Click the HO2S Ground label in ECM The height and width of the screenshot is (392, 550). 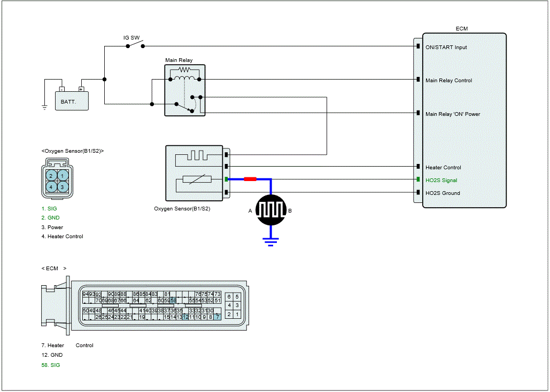point(443,193)
